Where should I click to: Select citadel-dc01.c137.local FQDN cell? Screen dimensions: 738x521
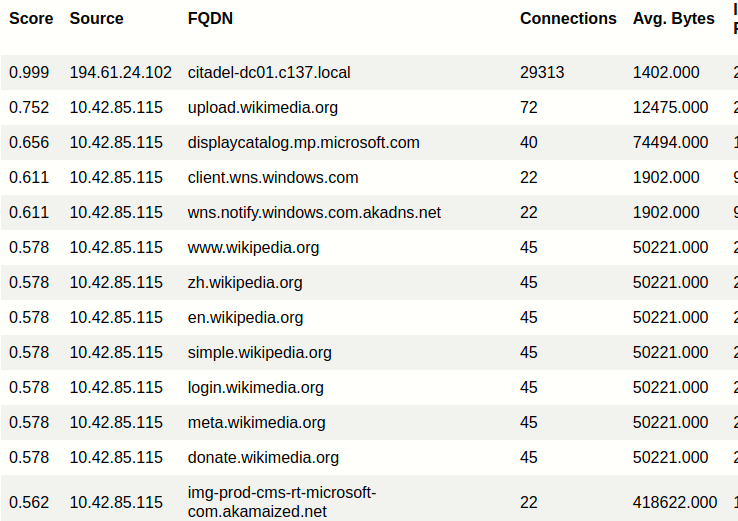269,72
